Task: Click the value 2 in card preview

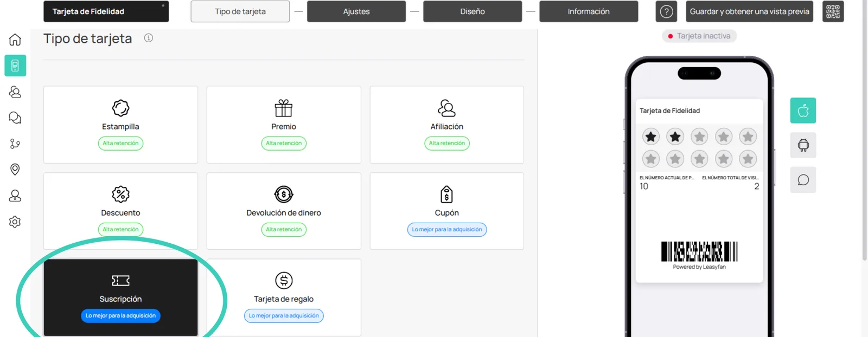Action: 757,186
